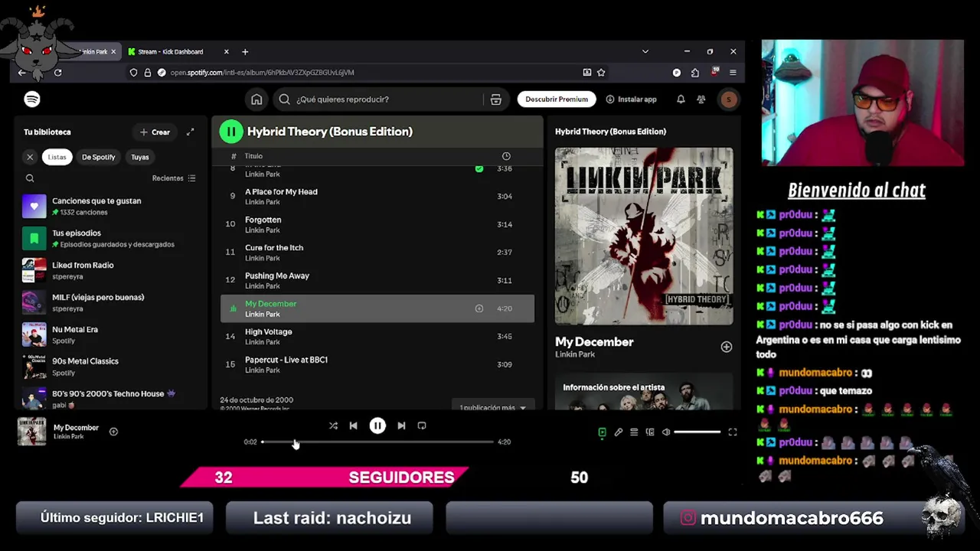Show lyrics with microphone icon
The image size is (980, 551).
point(619,432)
